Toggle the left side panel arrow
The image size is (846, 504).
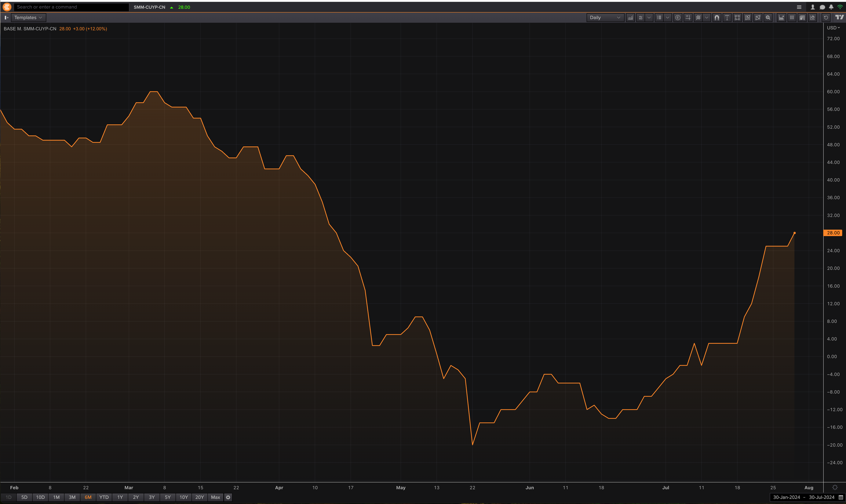pyautogui.click(x=6, y=18)
